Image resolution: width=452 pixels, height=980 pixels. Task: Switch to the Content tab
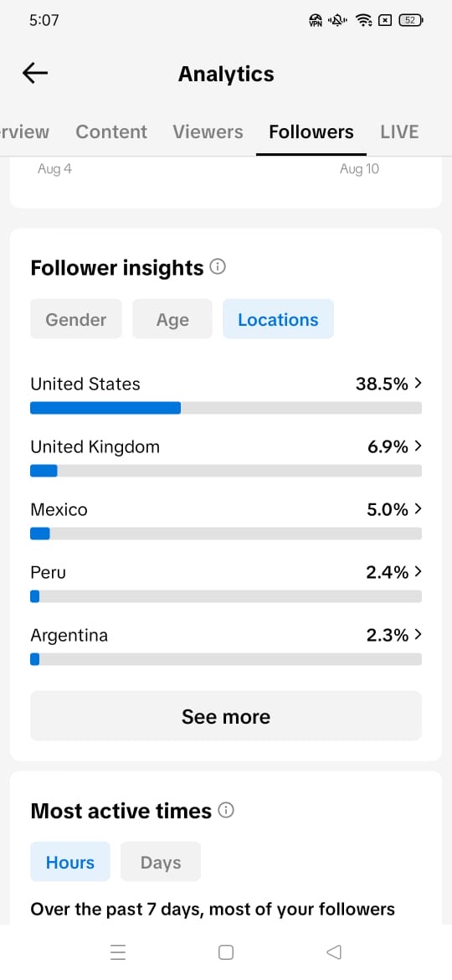tap(111, 132)
